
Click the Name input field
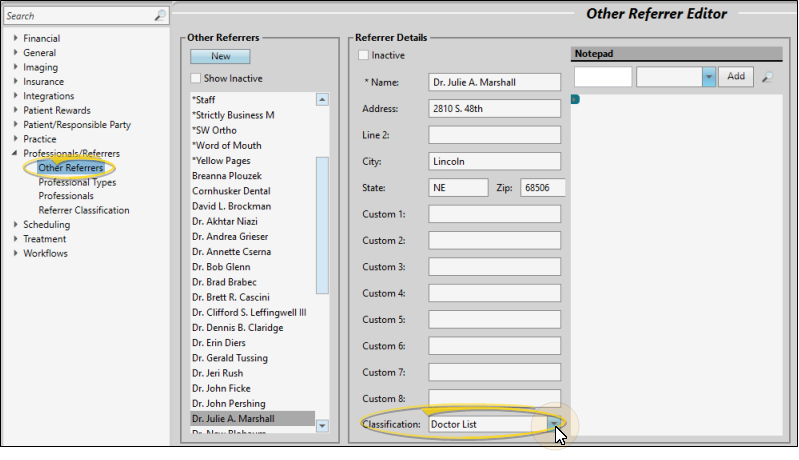494,82
